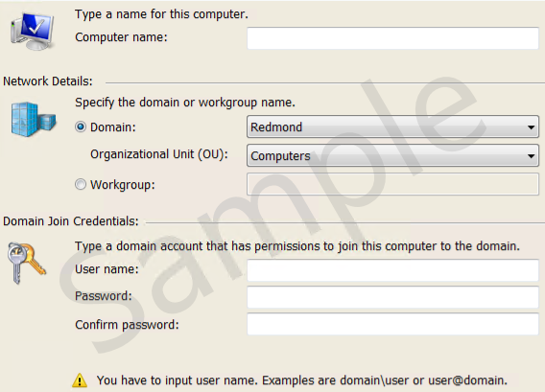Select the Domain radio button
This screenshot has height=392, width=545.
click(x=81, y=127)
